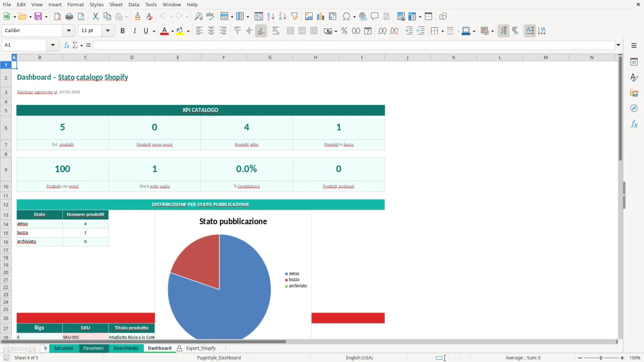Screen dimensions: 644x362
Task: Open the font name dropdown
Action: [69, 31]
